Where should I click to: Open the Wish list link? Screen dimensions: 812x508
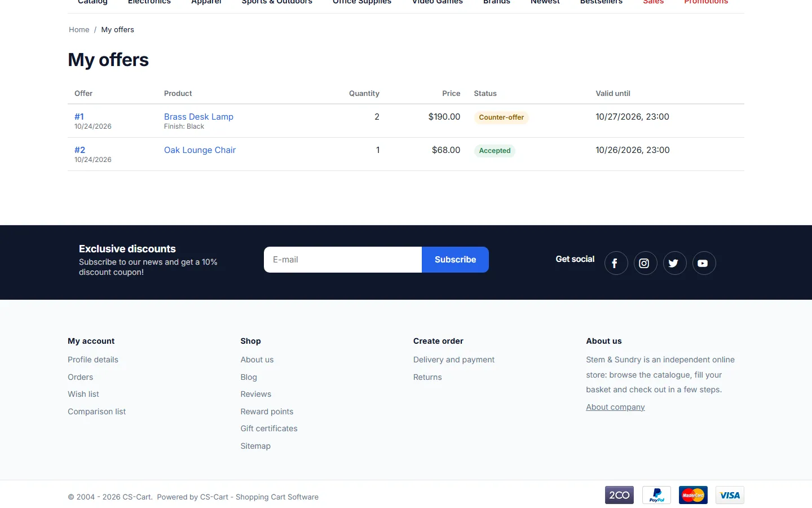(x=83, y=394)
